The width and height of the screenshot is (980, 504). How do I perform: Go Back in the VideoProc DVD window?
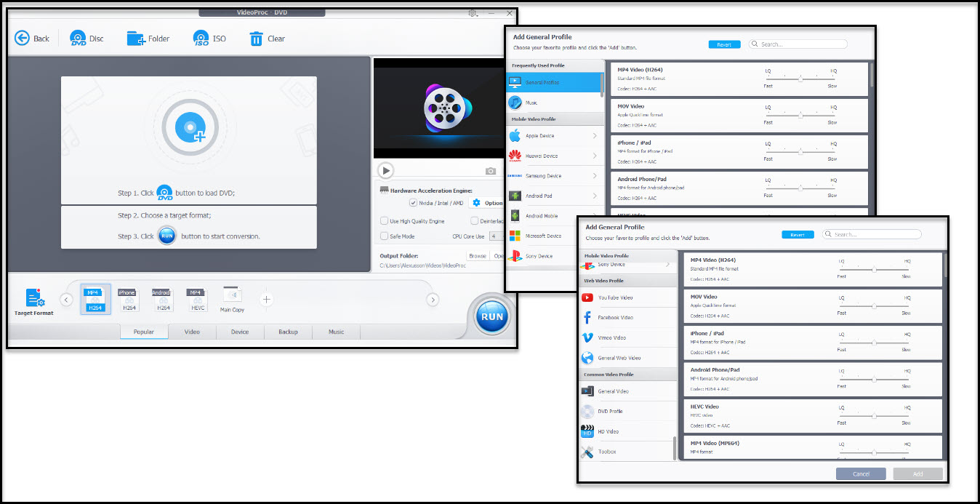point(33,39)
